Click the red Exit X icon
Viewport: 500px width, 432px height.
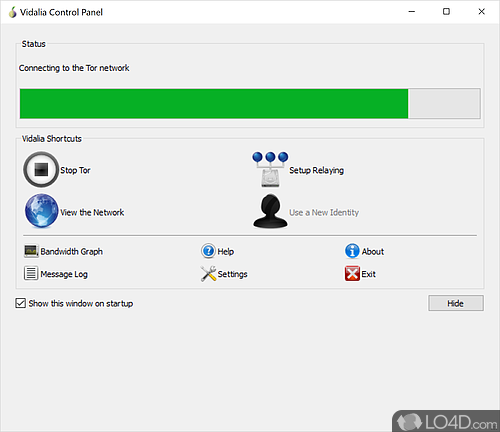(352, 274)
